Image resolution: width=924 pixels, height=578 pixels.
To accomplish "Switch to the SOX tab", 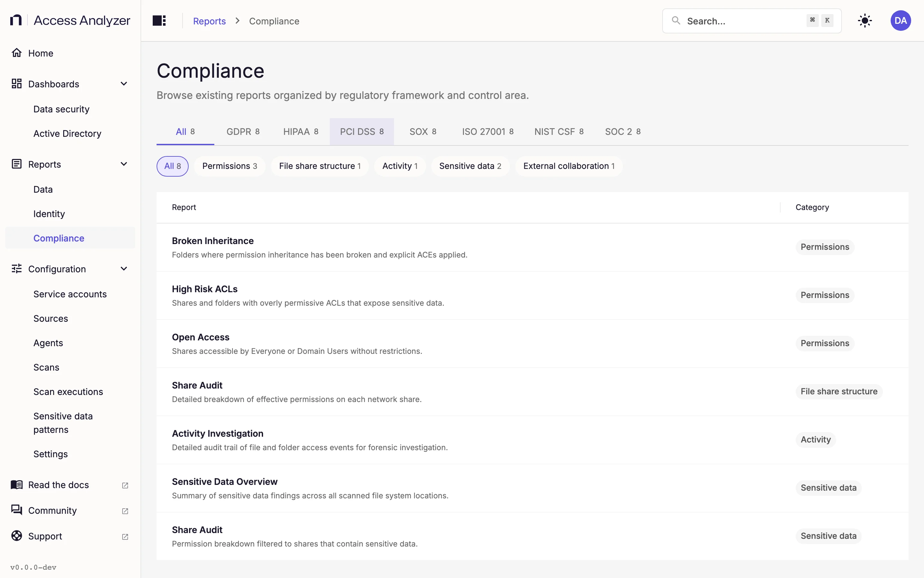I will pos(423,132).
